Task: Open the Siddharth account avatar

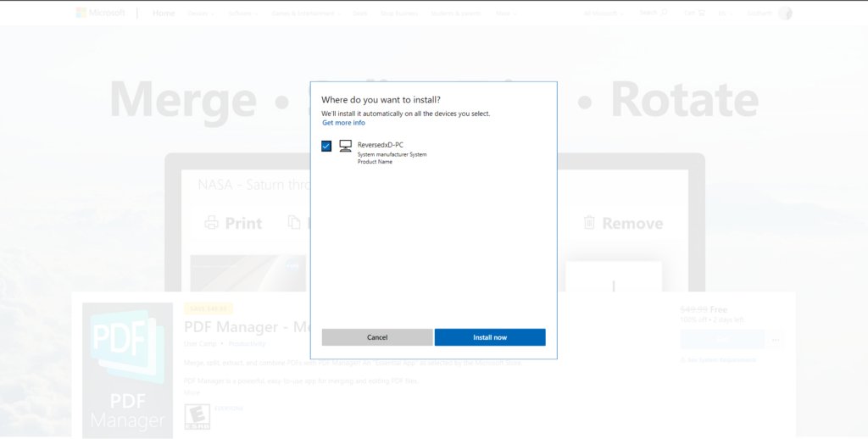Action: pyautogui.click(x=784, y=14)
